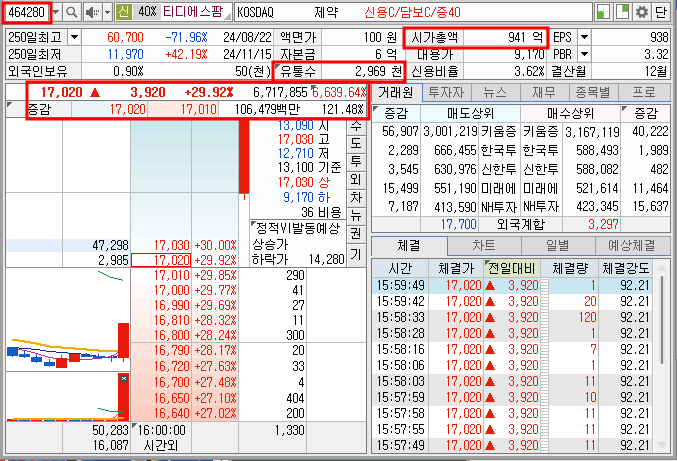Close the mini volume chart with x
This screenshot has height=461, width=677.
(124, 378)
